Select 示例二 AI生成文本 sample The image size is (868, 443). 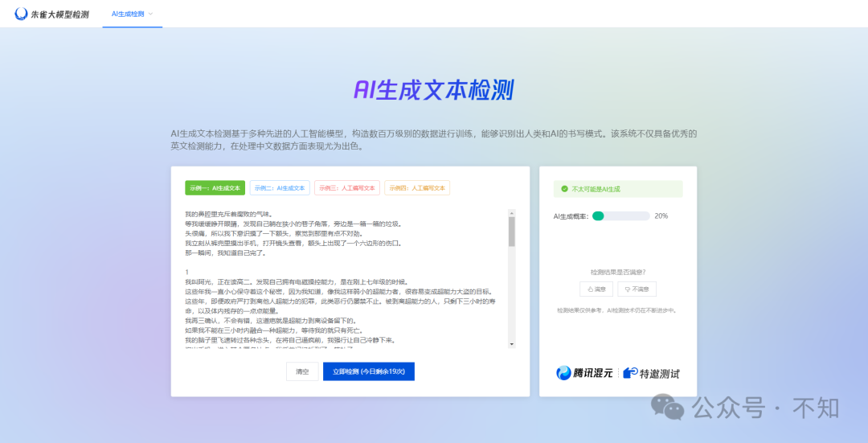[280, 188]
